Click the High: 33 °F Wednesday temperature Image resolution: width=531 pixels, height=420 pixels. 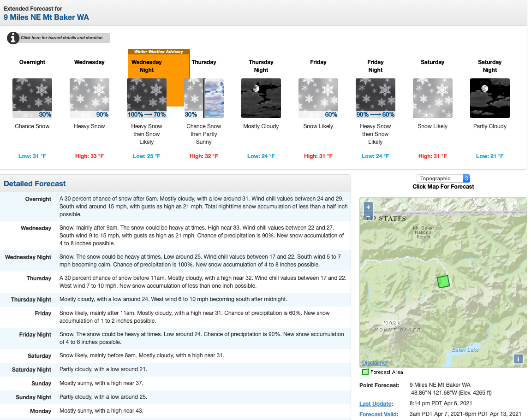tap(89, 156)
